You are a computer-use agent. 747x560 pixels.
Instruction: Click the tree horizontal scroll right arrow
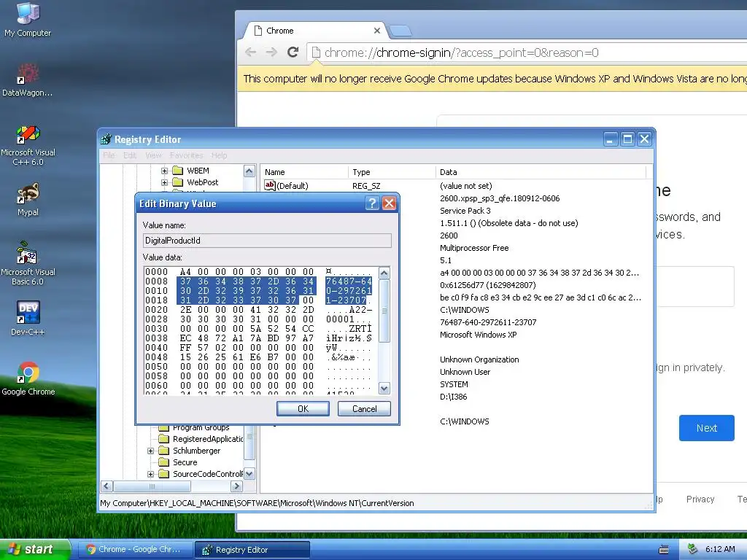236,486
